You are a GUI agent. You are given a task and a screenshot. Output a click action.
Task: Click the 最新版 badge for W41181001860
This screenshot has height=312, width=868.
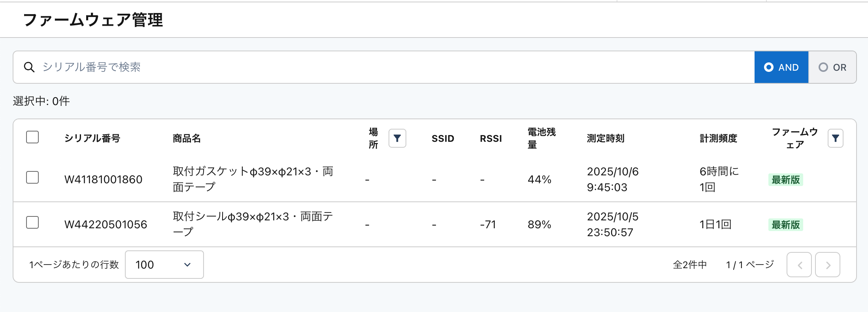(x=785, y=180)
